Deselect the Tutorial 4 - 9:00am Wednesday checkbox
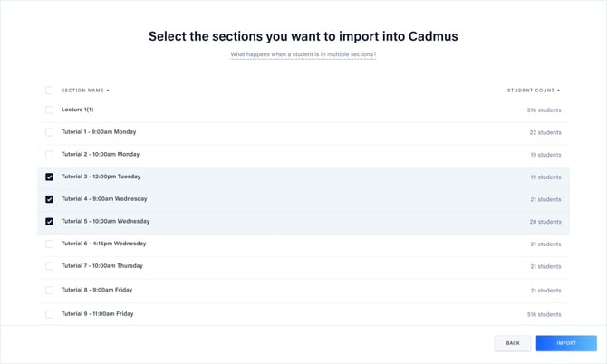Screen dimensions: 607x364 click(49, 199)
